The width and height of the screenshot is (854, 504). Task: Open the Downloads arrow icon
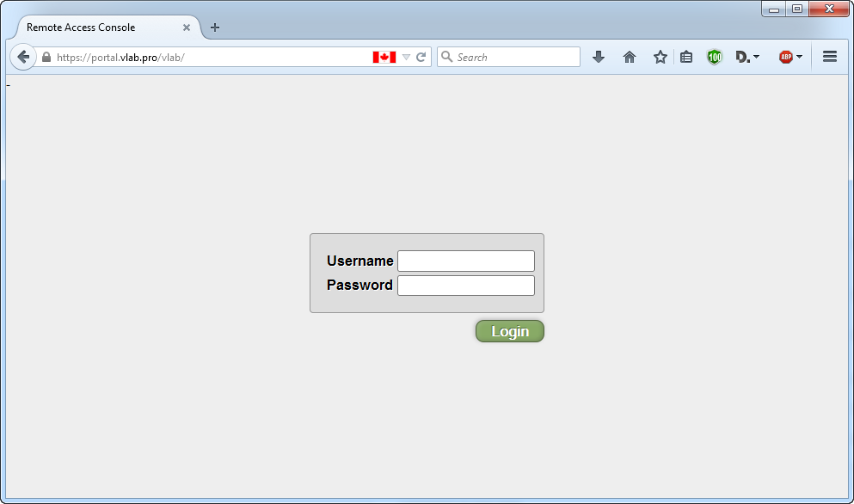598,57
